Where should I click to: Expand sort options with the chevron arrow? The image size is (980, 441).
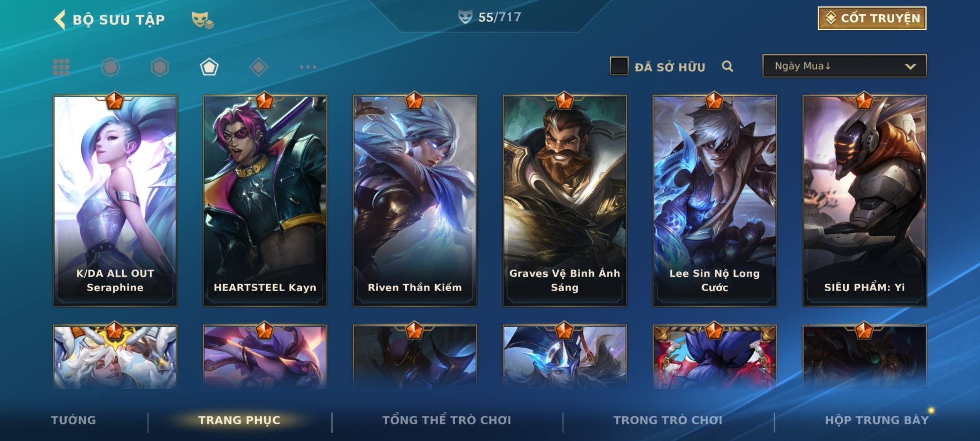910,67
